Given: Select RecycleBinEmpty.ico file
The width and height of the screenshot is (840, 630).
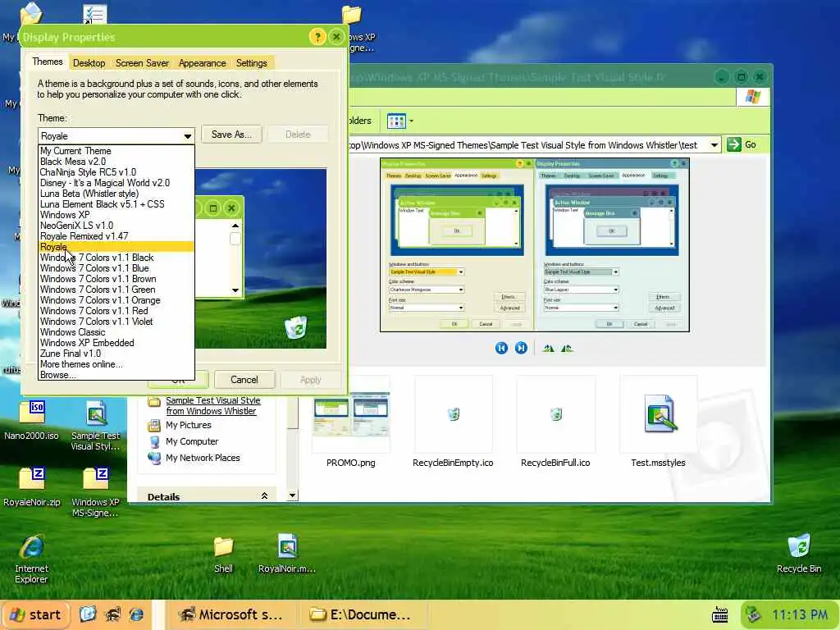Looking at the screenshot, I should coord(453,422).
